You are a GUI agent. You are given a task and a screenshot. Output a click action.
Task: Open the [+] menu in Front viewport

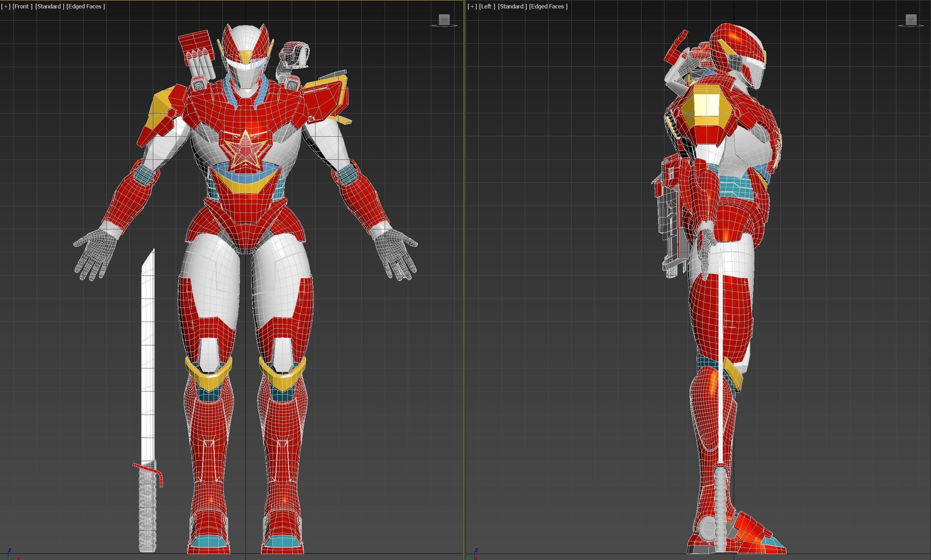[6, 6]
